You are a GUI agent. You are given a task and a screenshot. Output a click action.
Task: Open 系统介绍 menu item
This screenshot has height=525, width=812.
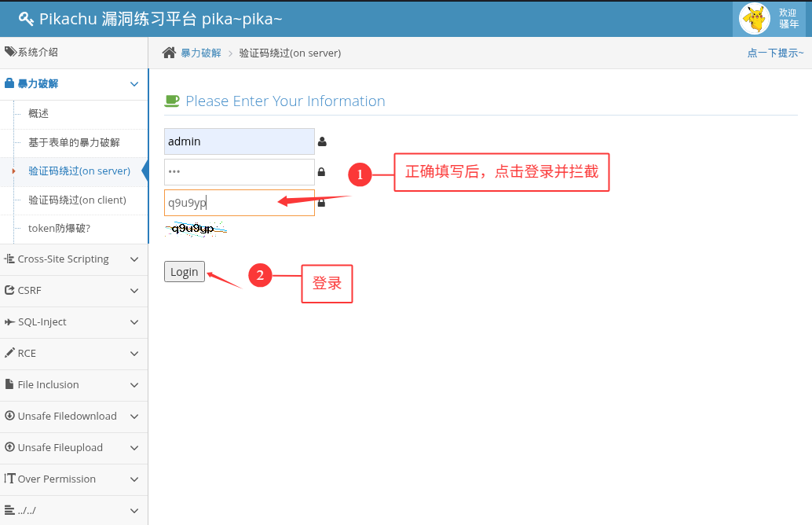click(x=74, y=53)
